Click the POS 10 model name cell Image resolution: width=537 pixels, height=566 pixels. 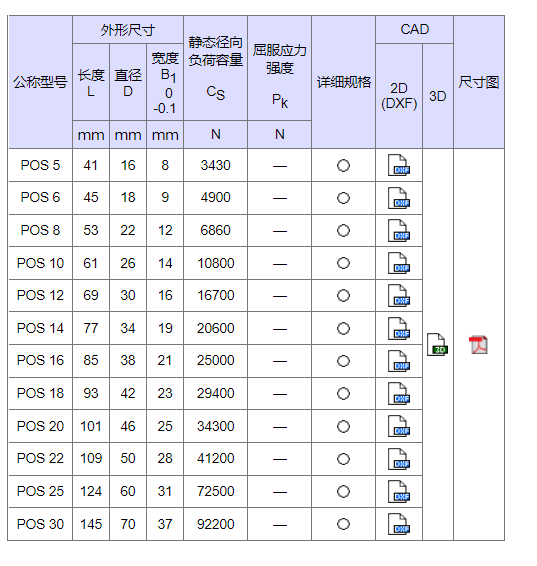click(40, 263)
